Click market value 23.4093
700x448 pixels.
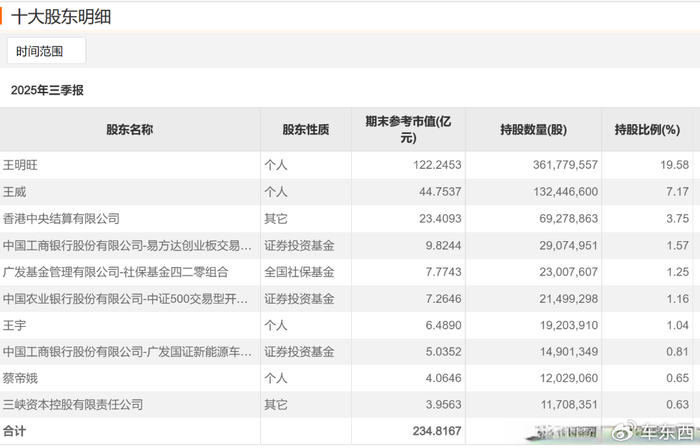[x=440, y=219]
